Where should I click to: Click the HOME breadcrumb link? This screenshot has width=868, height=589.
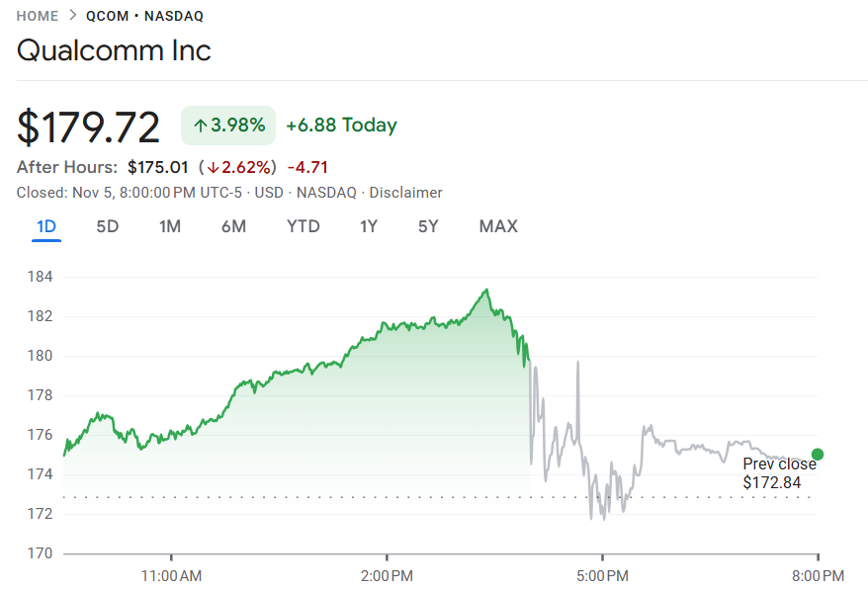point(37,16)
